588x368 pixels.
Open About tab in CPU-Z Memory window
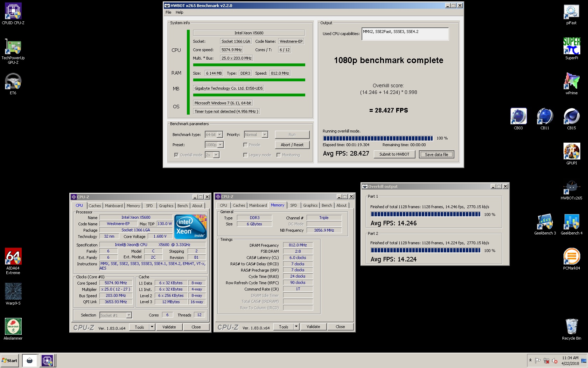(x=342, y=205)
